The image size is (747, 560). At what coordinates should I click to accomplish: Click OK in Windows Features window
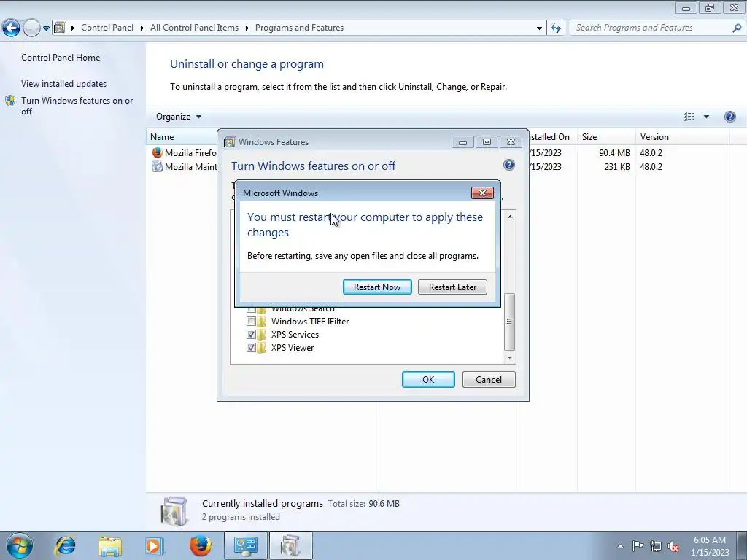coord(427,379)
